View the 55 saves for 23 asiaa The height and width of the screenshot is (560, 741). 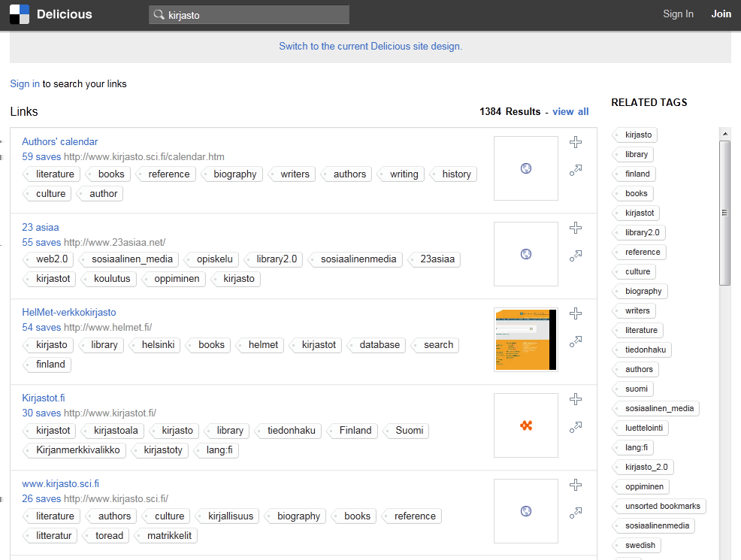(41, 243)
